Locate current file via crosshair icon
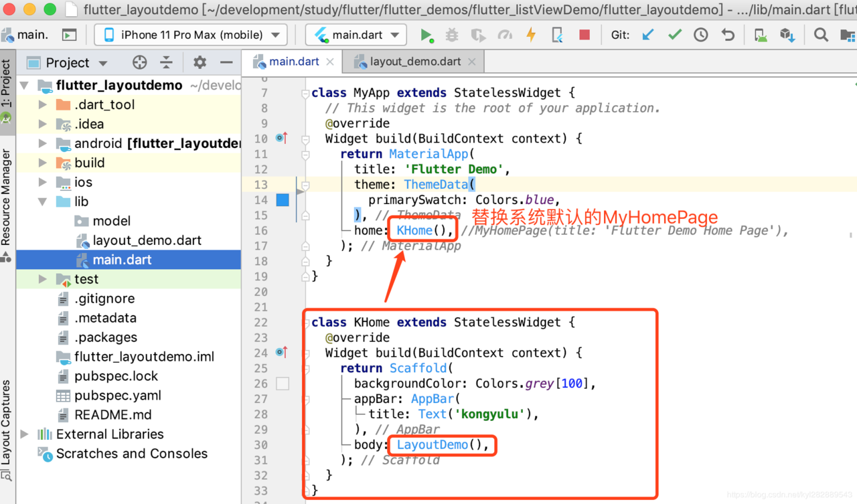Viewport: 857px width, 504px height. [139, 62]
